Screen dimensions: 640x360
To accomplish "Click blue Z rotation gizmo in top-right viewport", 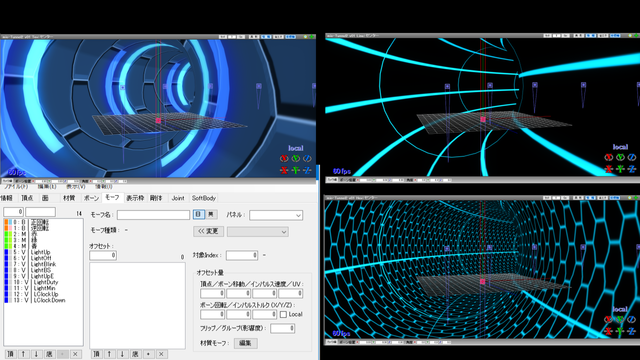I will pos(632,157).
